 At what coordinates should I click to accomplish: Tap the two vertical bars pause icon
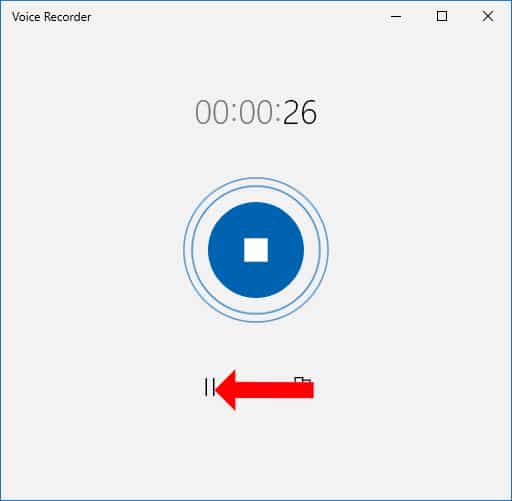coord(209,387)
